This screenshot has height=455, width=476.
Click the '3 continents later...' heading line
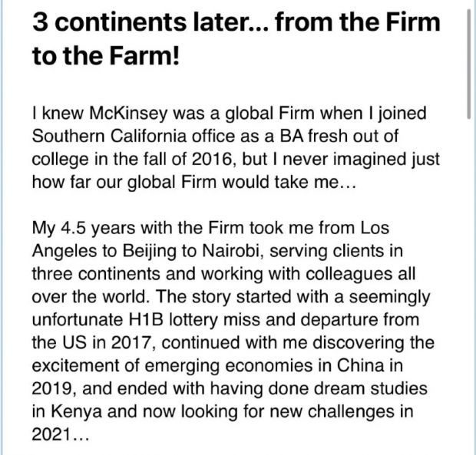[236, 22]
